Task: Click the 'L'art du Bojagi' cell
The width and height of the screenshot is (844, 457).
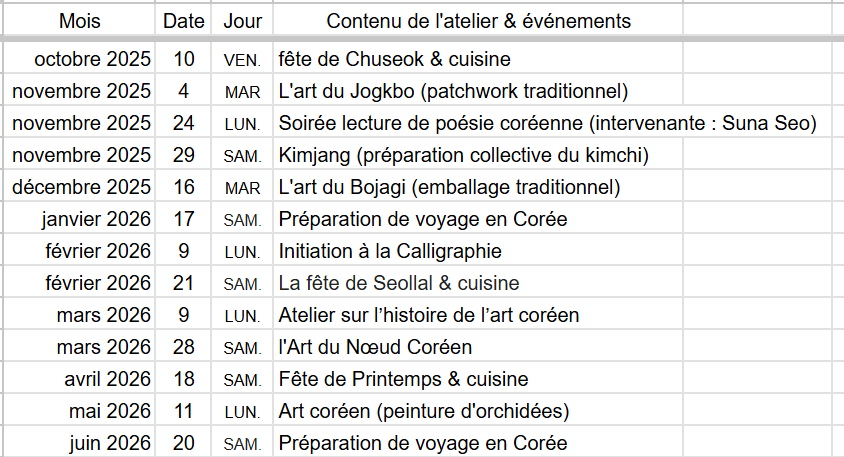Action: click(x=449, y=187)
